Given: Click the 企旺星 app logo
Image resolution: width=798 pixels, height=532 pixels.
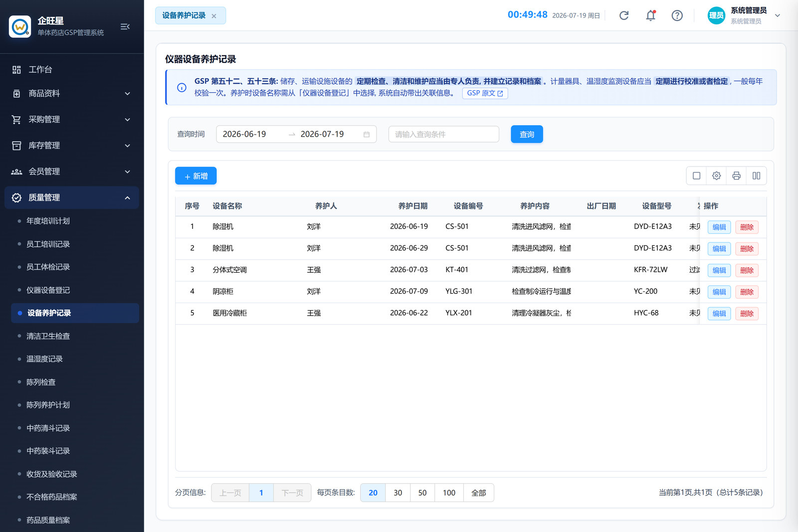Looking at the screenshot, I should [20, 26].
